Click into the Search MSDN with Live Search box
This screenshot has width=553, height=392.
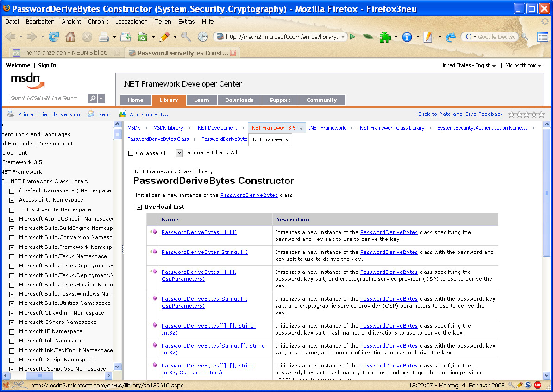(48, 98)
